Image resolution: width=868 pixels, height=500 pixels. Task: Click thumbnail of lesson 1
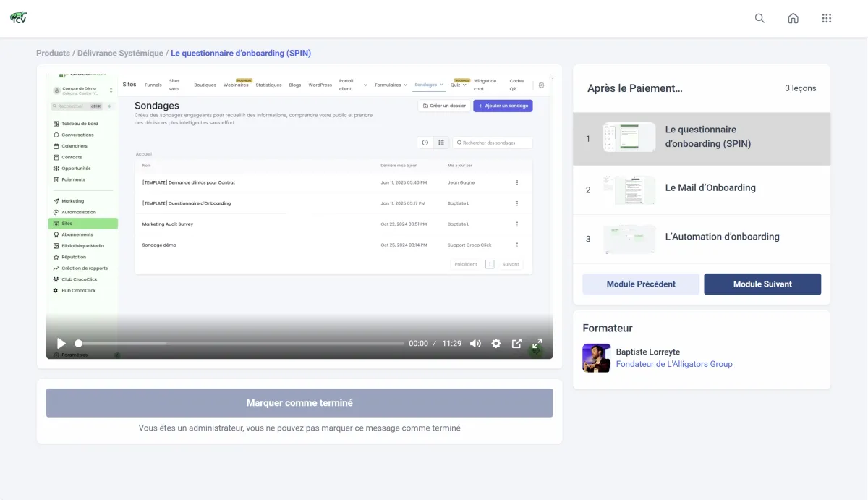pyautogui.click(x=629, y=137)
